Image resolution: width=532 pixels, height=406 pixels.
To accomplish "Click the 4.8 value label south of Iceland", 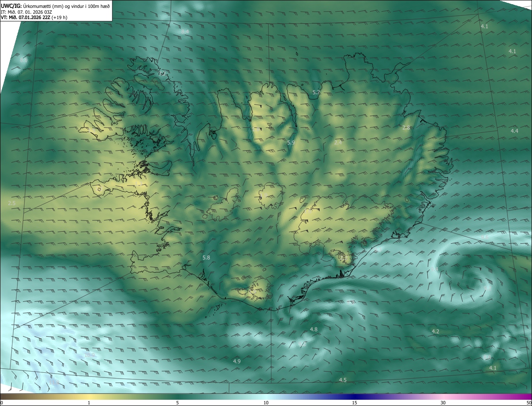I will (314, 329).
